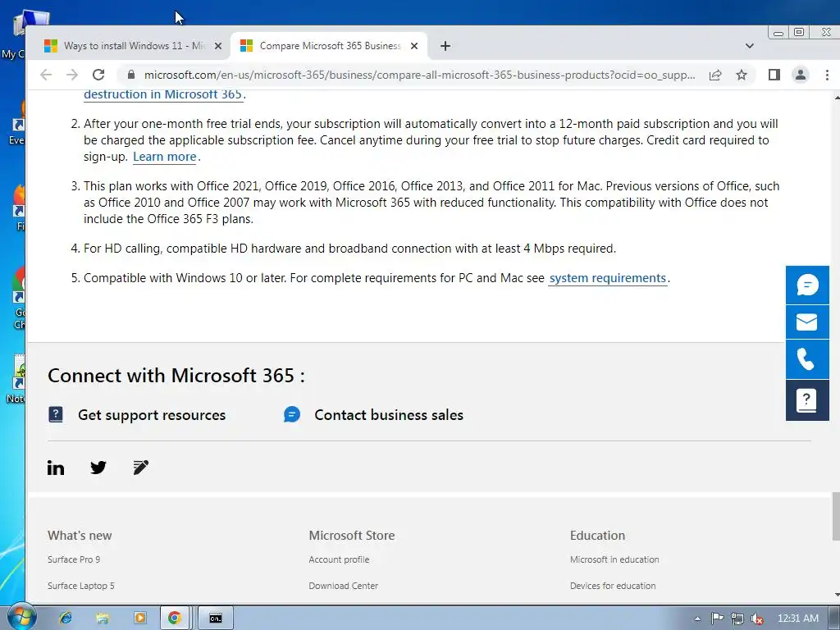The image size is (840, 630).
Task: Open destruction in Microsoft 365 link
Action: pos(163,94)
